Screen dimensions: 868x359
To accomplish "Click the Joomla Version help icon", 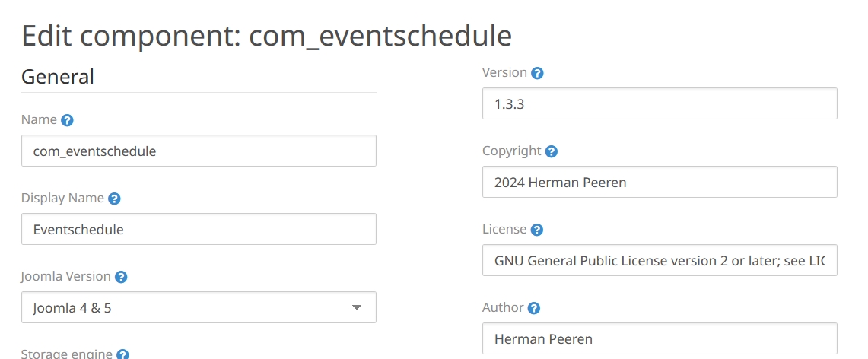I will [x=121, y=277].
